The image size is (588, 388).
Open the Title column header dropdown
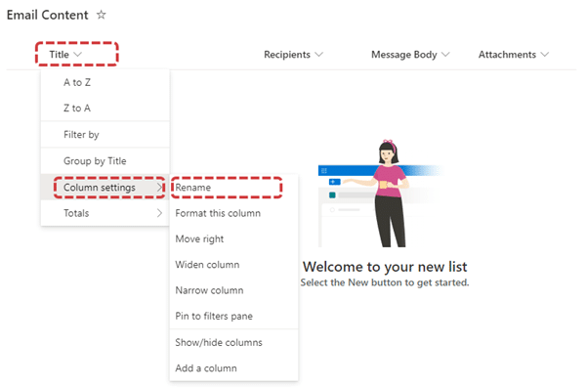coord(65,55)
